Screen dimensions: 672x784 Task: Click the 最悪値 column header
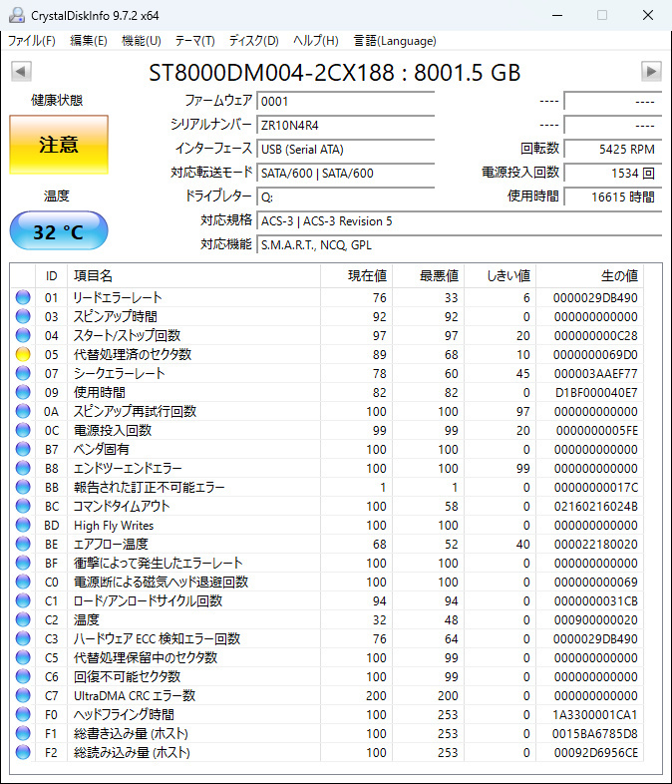click(x=429, y=276)
